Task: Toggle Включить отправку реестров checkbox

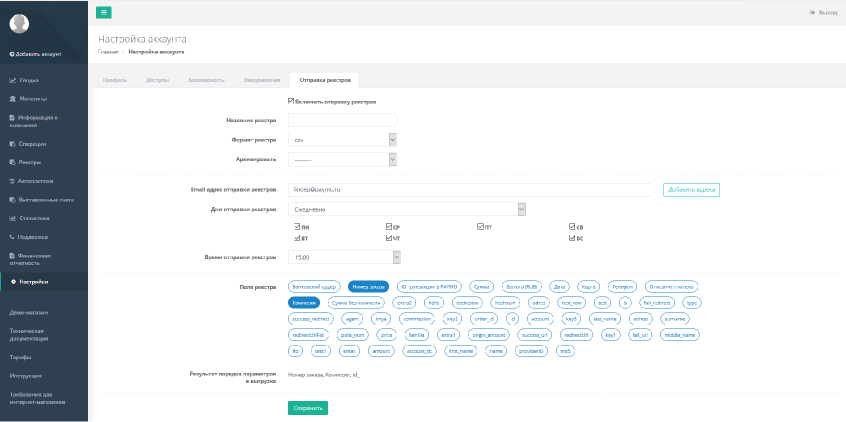Action: tap(291, 101)
